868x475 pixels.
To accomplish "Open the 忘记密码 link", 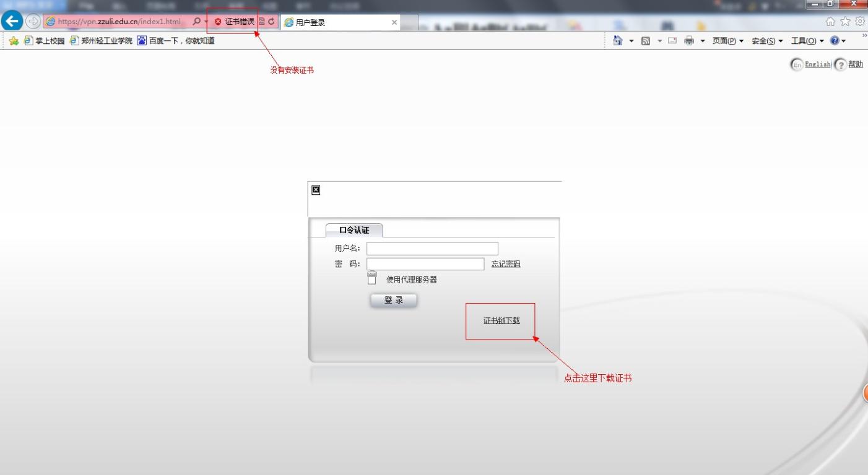I will click(x=506, y=264).
